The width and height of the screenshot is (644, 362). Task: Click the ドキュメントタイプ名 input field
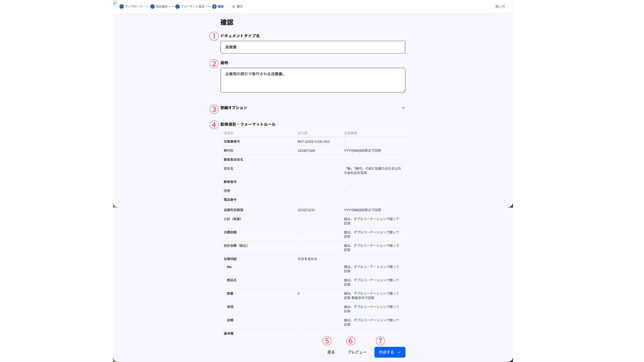tap(313, 47)
